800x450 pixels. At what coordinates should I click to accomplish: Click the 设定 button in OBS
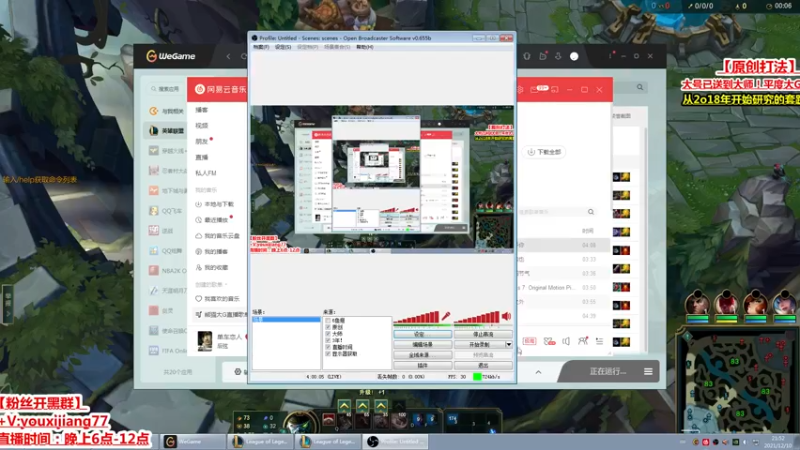click(422, 334)
